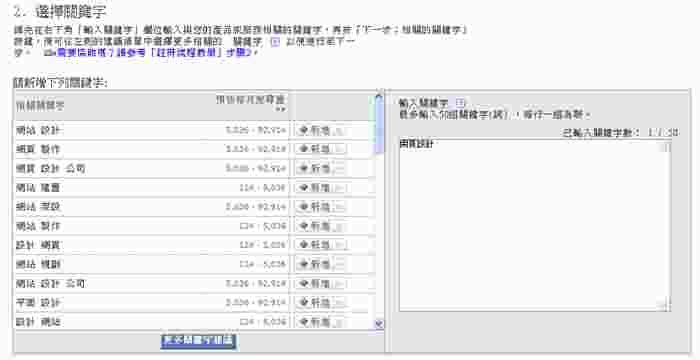Add the 平面 設計 keyword

click(x=321, y=302)
